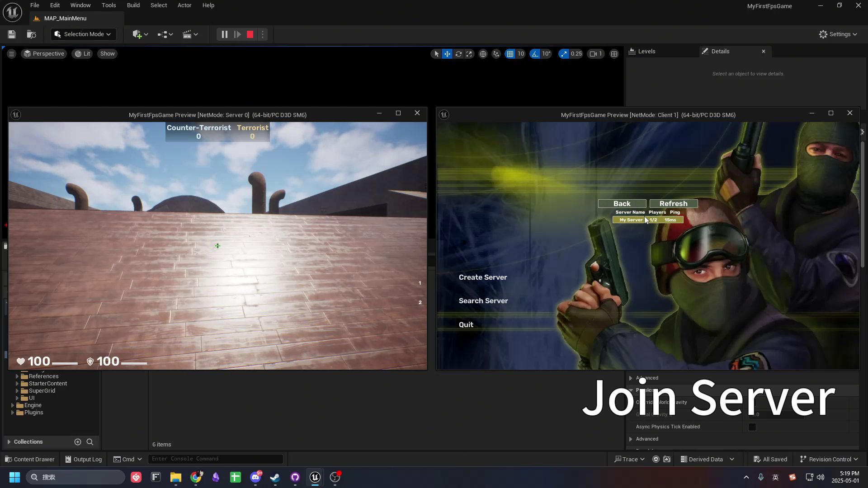Enable Async Physics Tick checkbox

pyautogui.click(x=752, y=427)
